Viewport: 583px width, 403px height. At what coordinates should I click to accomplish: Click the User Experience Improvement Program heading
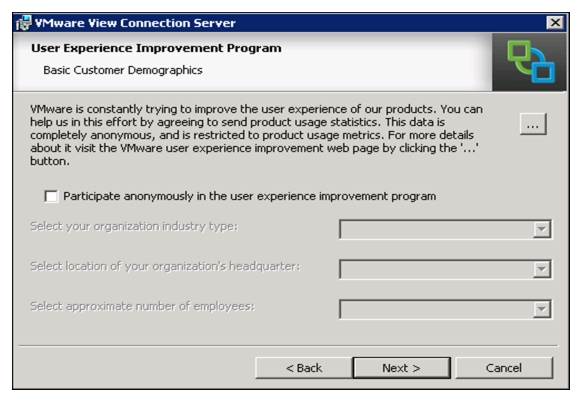(x=156, y=48)
